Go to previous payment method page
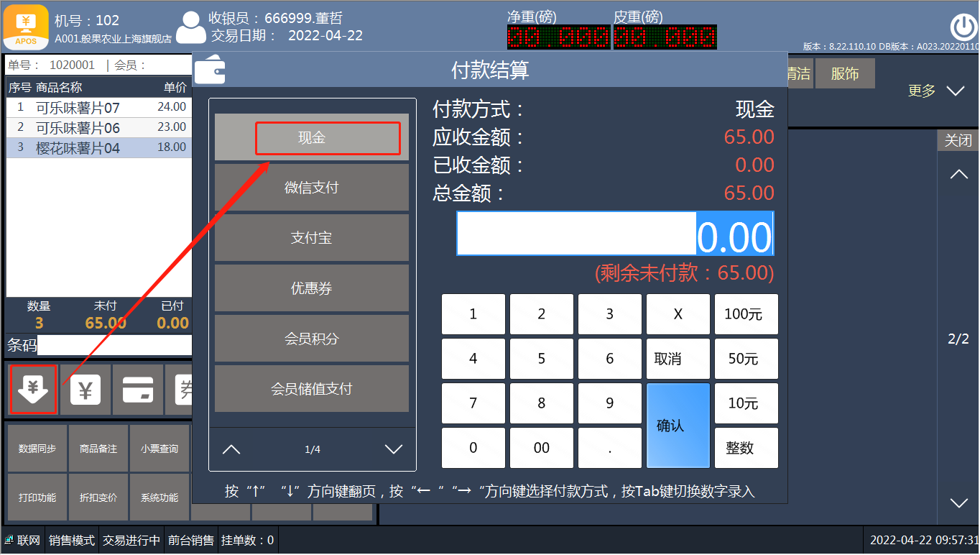The width and height of the screenshot is (980, 555). click(231, 450)
